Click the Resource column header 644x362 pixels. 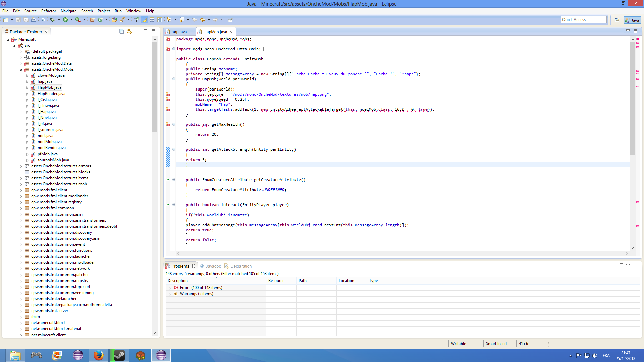coord(281,281)
